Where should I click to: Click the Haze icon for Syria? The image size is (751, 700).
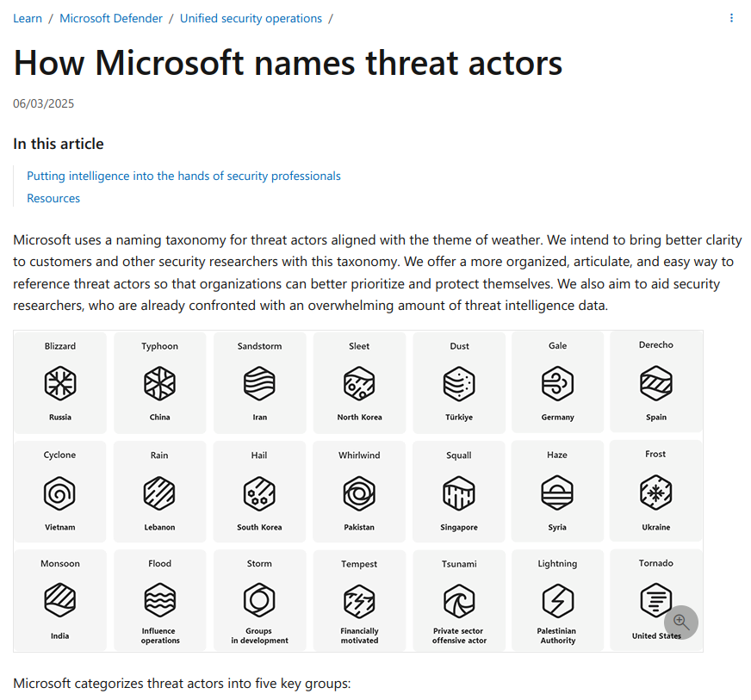tap(557, 492)
